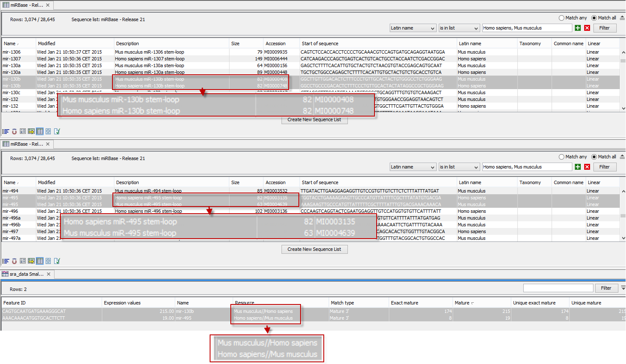Open the circular view of the sequences
Viewport: 626px width, 364px height.
[x=14, y=131]
